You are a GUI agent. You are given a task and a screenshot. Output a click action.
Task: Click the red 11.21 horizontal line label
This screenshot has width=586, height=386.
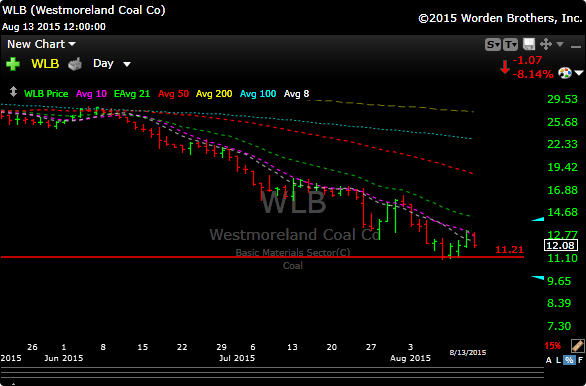(509, 250)
